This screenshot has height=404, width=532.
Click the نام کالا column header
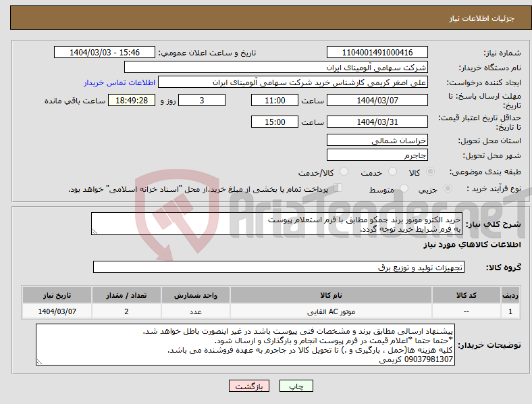click(x=331, y=295)
